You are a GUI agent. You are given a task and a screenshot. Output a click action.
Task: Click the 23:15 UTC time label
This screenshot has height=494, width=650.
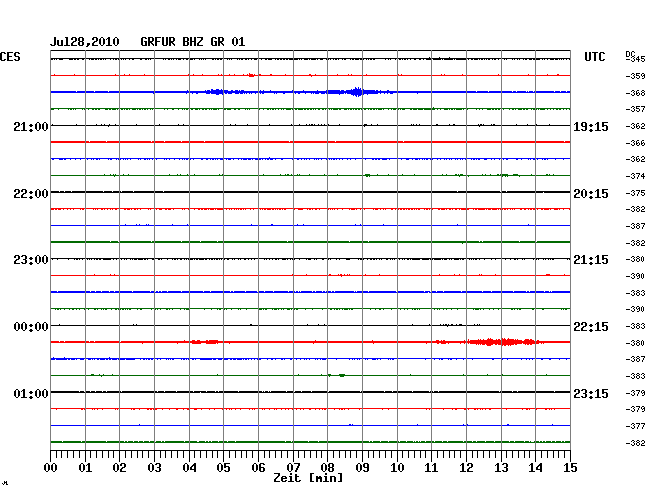(591, 393)
